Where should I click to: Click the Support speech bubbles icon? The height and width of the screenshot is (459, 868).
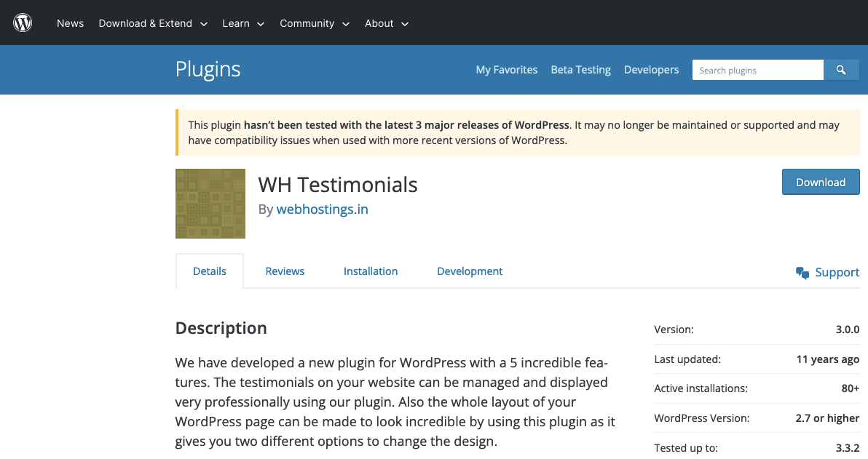pos(802,273)
